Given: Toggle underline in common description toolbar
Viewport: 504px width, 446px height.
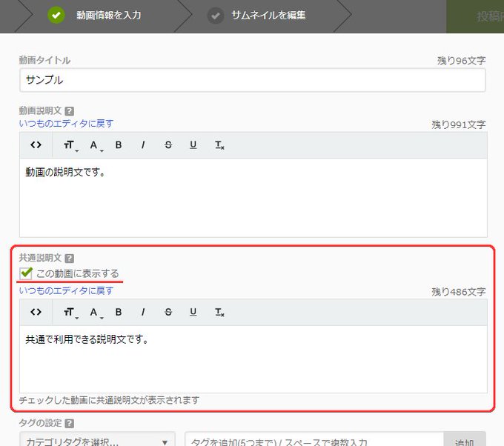Looking at the screenshot, I should coord(193,313).
